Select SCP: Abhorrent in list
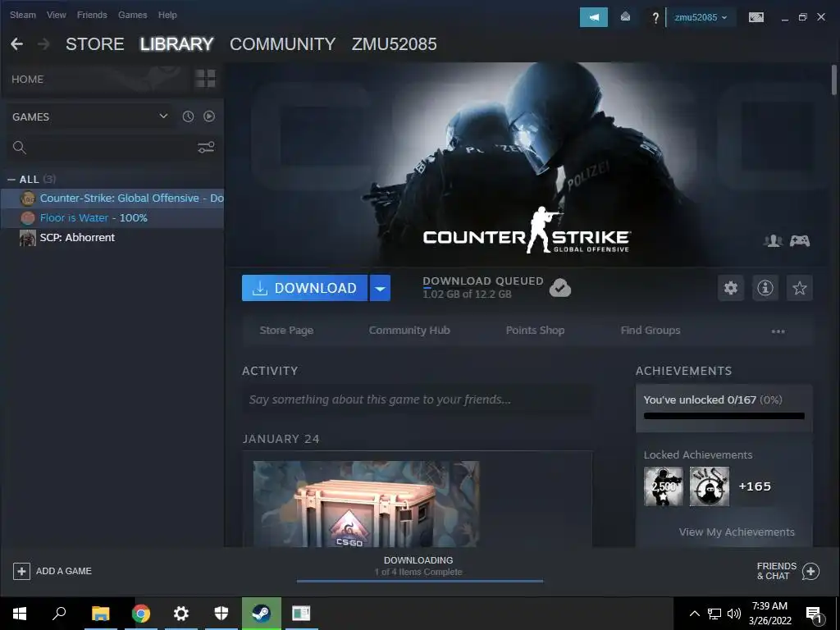840x630 pixels. 112,238
